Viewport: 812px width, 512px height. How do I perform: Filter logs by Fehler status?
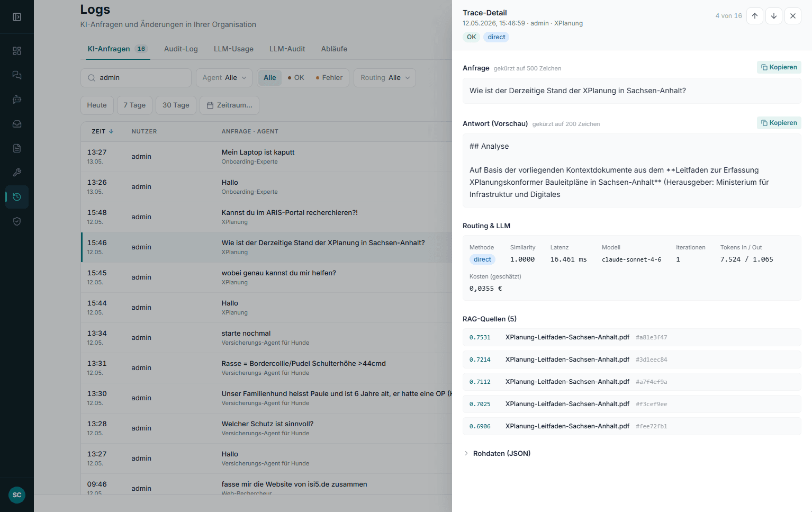pyautogui.click(x=329, y=78)
